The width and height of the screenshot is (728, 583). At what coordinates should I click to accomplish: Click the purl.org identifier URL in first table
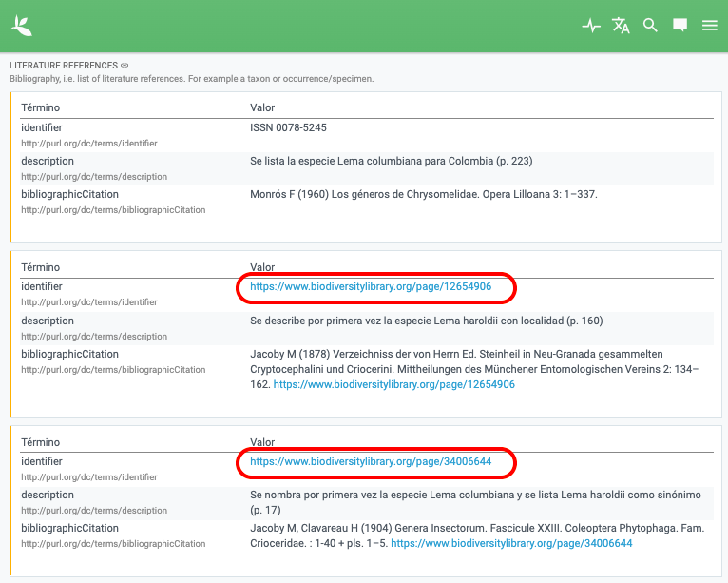coord(89,144)
